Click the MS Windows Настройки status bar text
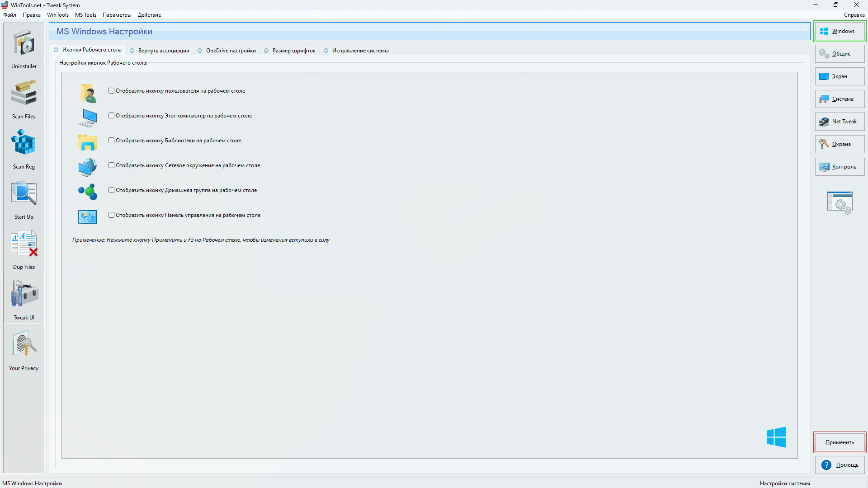This screenshot has height=488, width=868. tap(32, 483)
